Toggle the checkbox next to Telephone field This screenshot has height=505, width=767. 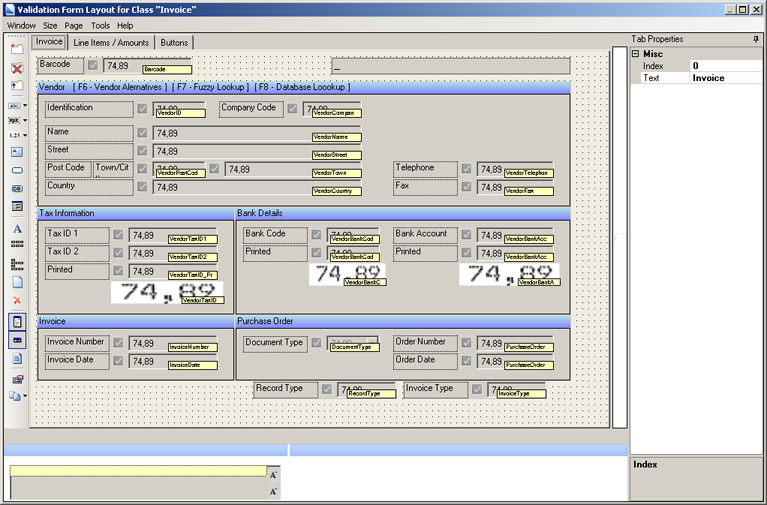(x=466, y=169)
